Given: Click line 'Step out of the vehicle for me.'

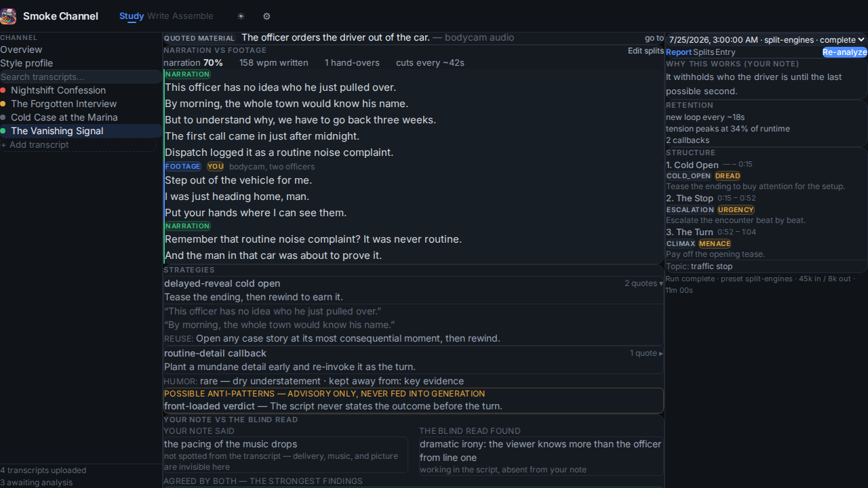Looking at the screenshot, I should coord(238,180).
